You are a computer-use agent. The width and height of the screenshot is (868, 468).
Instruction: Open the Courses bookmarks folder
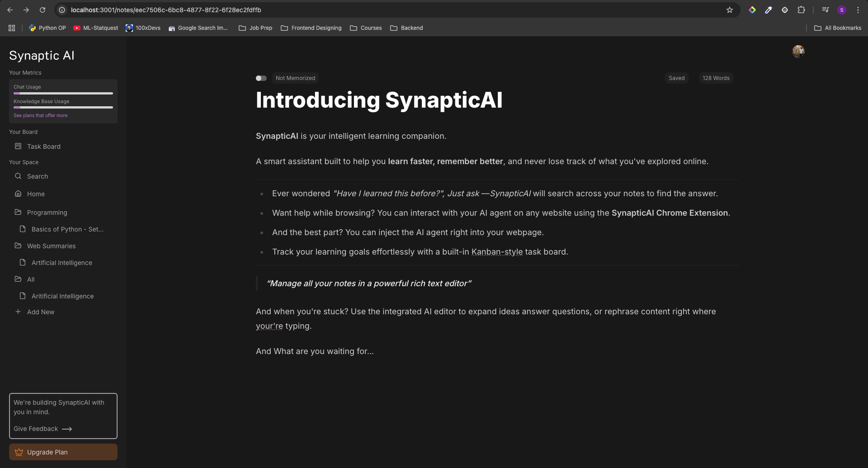point(366,28)
